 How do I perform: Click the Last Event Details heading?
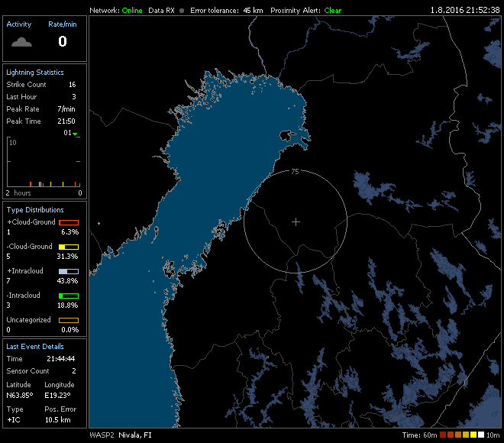pos(35,347)
